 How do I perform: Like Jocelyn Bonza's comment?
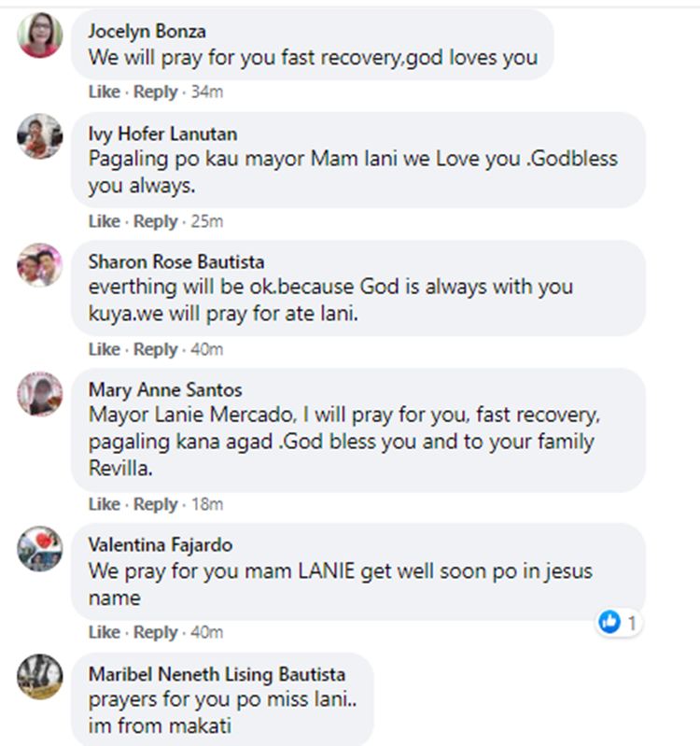(x=104, y=92)
